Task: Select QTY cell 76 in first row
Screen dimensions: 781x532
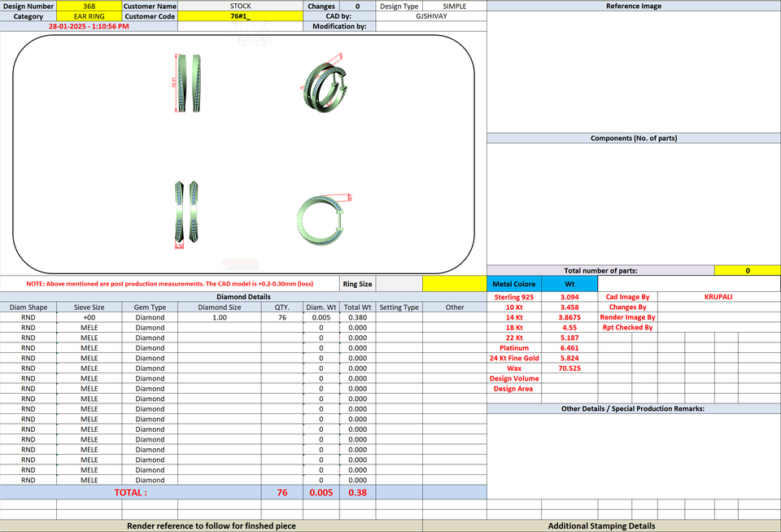Action: pos(282,317)
